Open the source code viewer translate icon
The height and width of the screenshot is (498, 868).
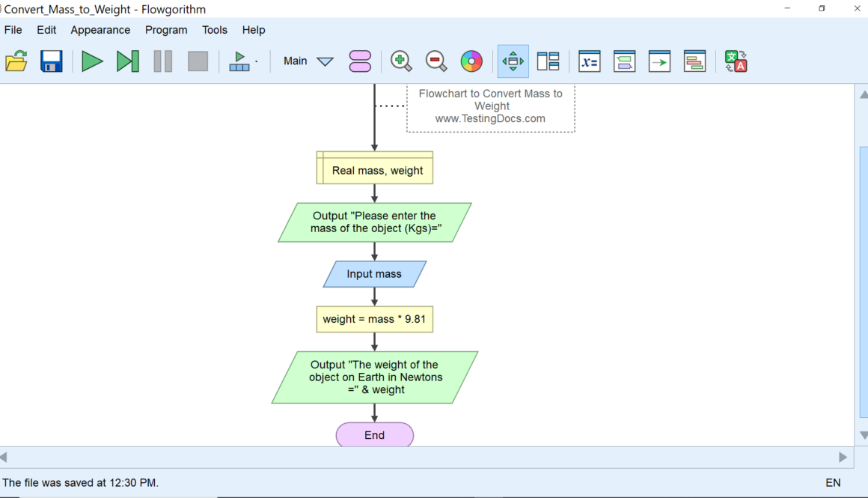click(x=736, y=61)
